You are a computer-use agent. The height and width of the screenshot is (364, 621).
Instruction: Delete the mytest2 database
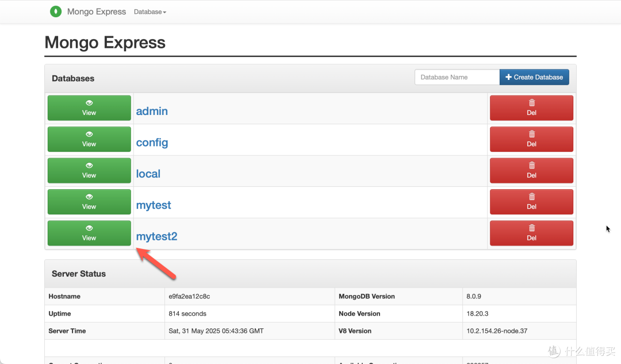[x=531, y=233]
